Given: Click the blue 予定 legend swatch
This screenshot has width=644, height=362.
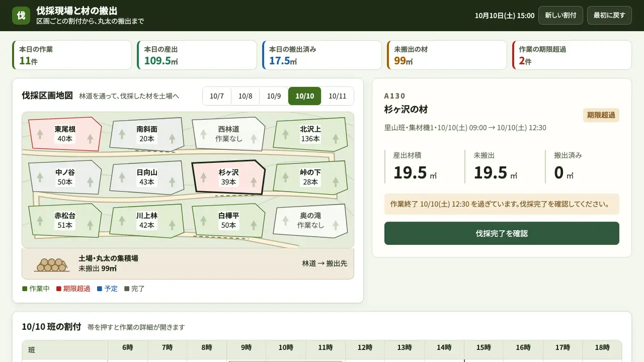Looking at the screenshot, I should pyautogui.click(x=100, y=289).
